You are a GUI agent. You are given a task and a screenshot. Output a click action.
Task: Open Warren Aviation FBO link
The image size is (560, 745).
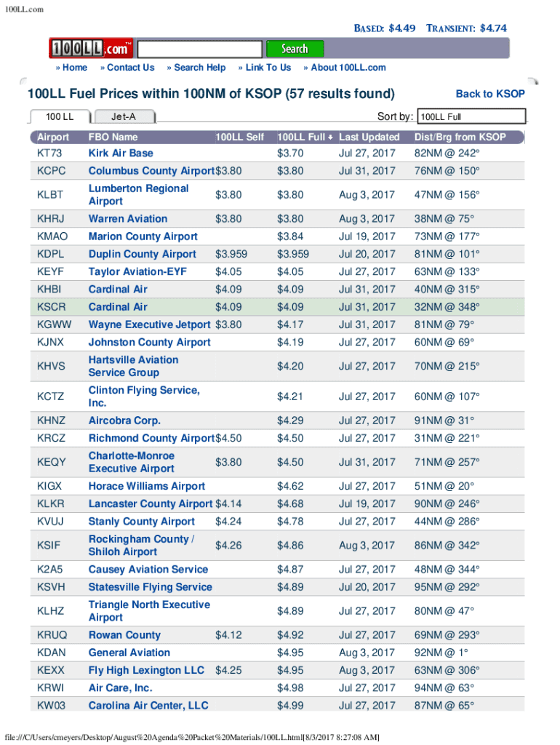tap(128, 219)
